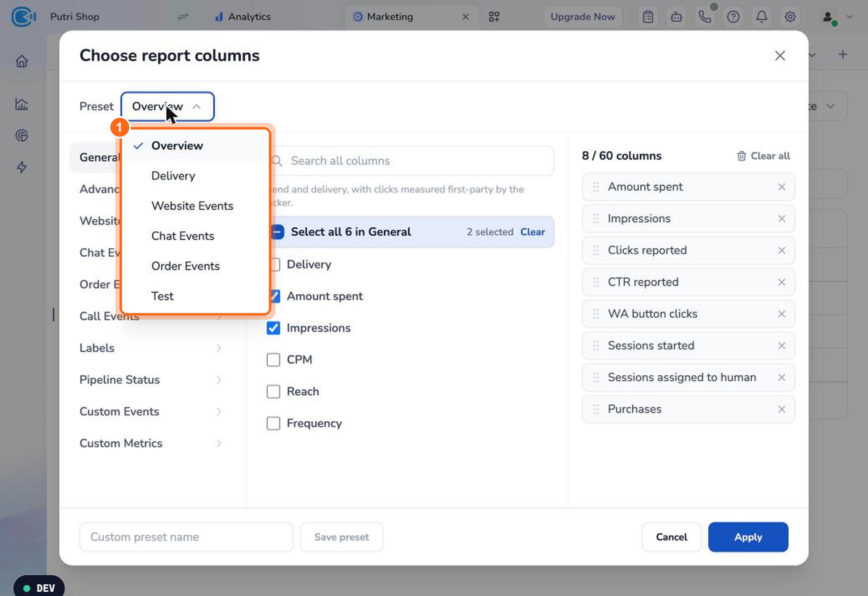Image resolution: width=868 pixels, height=596 pixels.
Task: Open the help question mark icon
Action: (733, 17)
